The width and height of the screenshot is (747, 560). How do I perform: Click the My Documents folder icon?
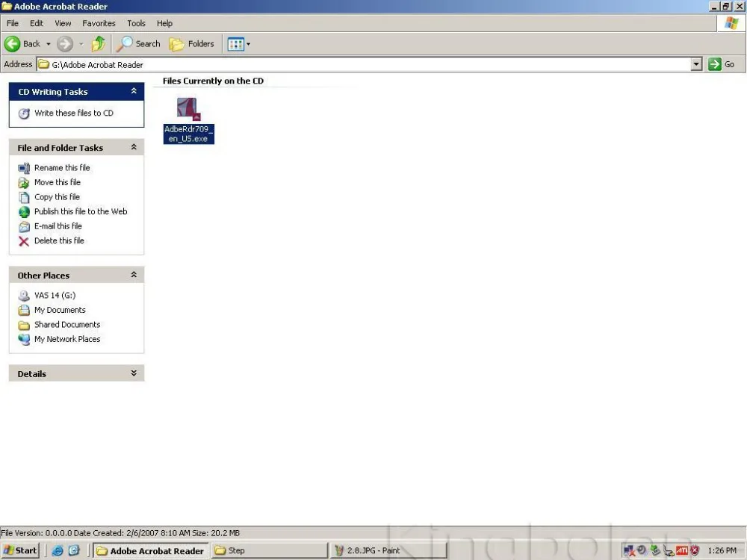[x=24, y=311]
